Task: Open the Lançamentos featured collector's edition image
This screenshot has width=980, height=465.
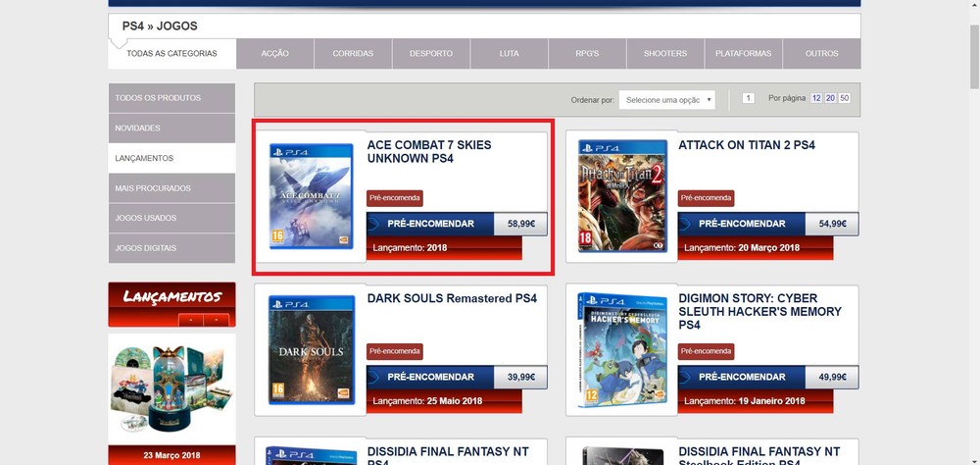Action: tap(171, 388)
